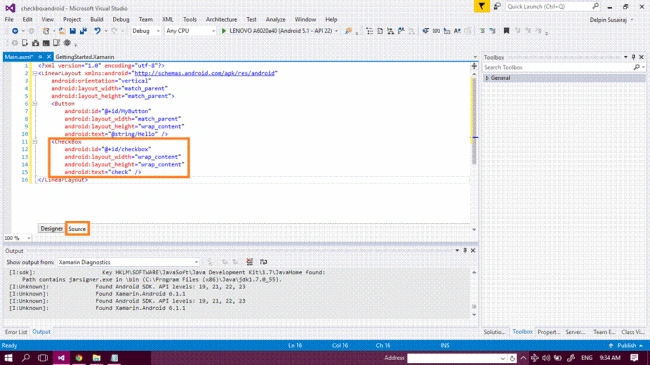Open the taskbar search icon
The height and width of the screenshot is (365, 650).
(26, 358)
